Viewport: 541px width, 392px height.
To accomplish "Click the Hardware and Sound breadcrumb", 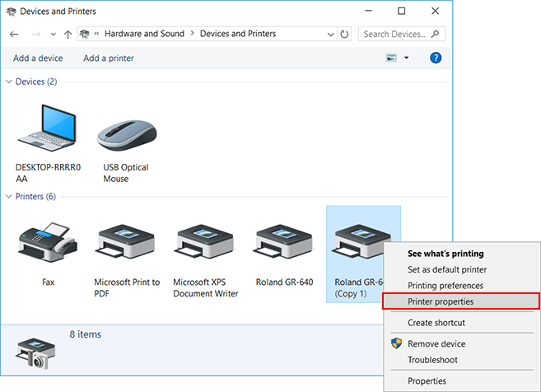I will [144, 34].
